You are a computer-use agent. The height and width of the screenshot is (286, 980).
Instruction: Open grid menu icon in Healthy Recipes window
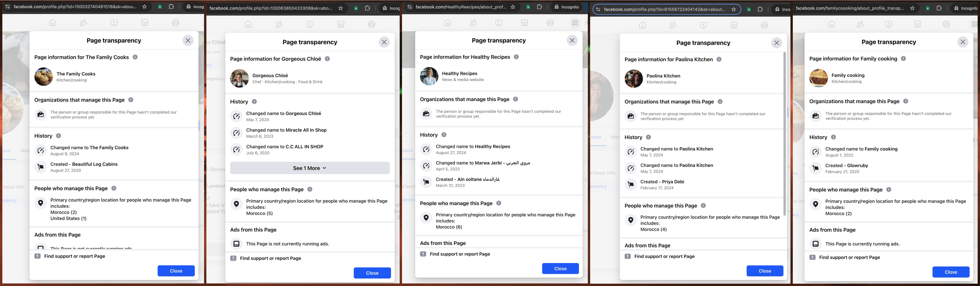tap(575, 23)
